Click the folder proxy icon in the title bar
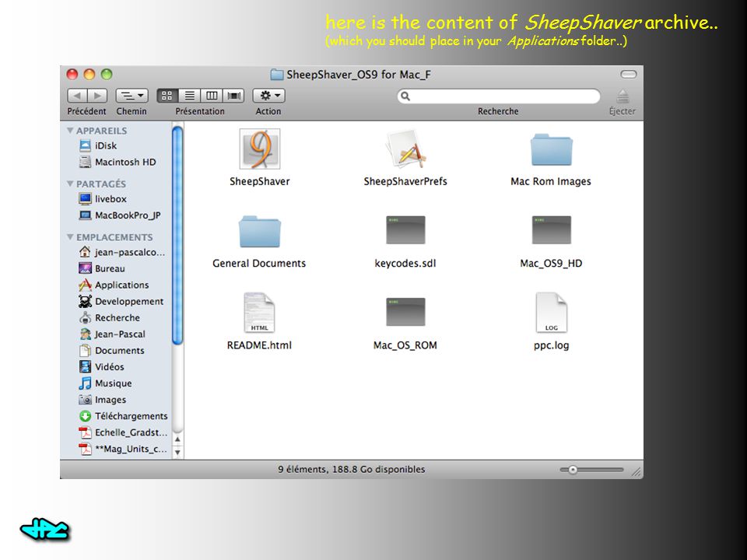The image size is (747, 560). [276, 75]
